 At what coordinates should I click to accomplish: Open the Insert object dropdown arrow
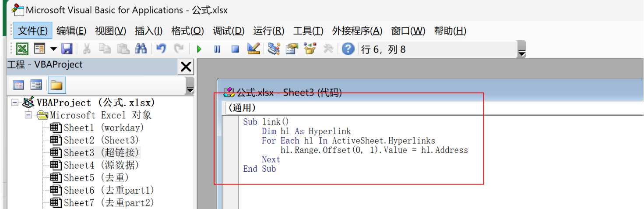click(53, 49)
